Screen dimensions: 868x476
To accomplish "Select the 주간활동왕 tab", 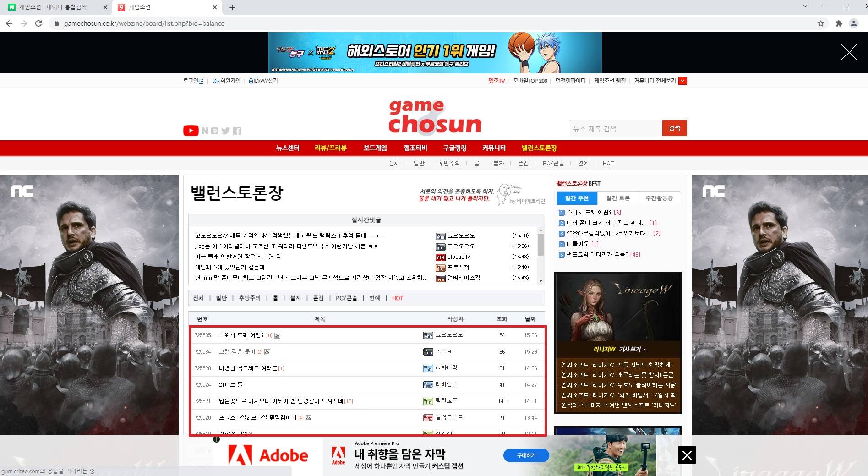I will point(659,198).
